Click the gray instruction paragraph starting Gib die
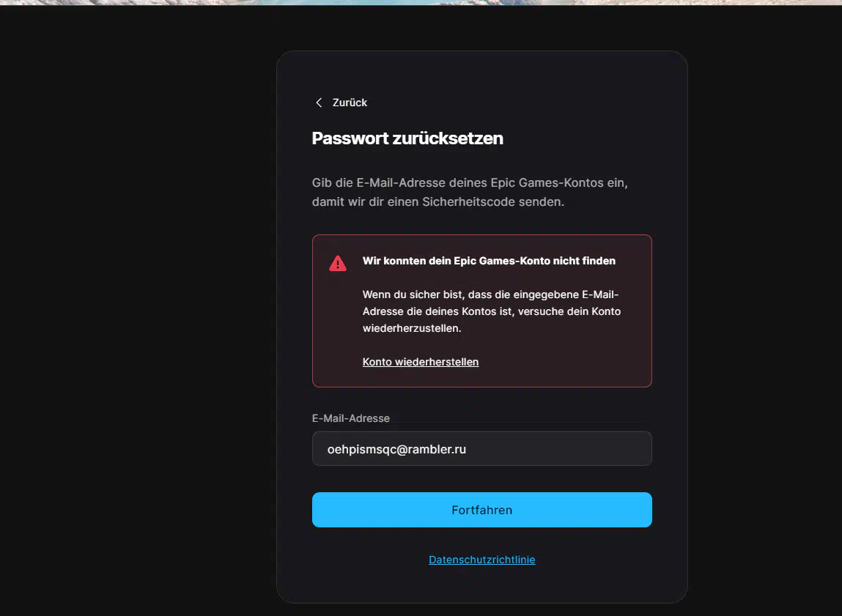Viewport: 842px width, 616px height. tap(470, 192)
